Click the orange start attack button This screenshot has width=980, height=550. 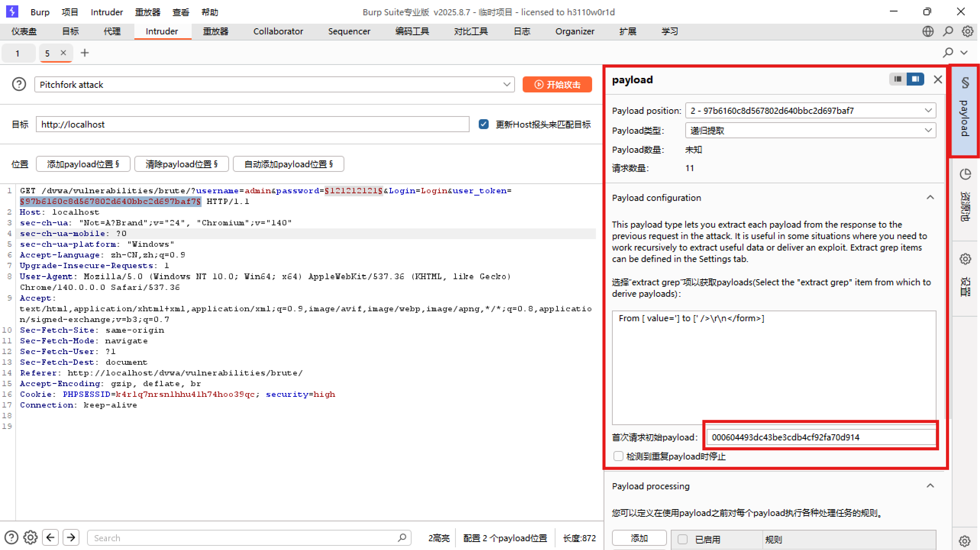click(x=557, y=84)
